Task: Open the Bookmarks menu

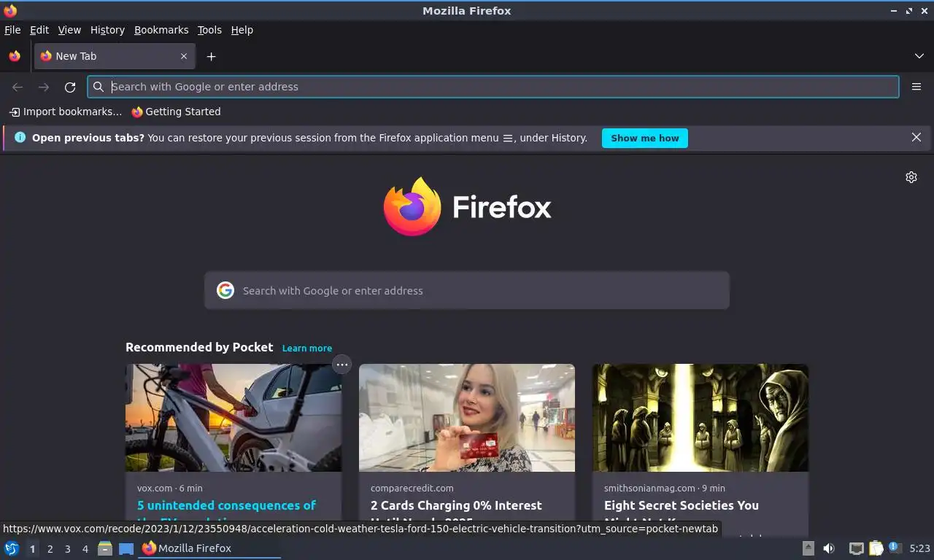Action: coord(161,30)
